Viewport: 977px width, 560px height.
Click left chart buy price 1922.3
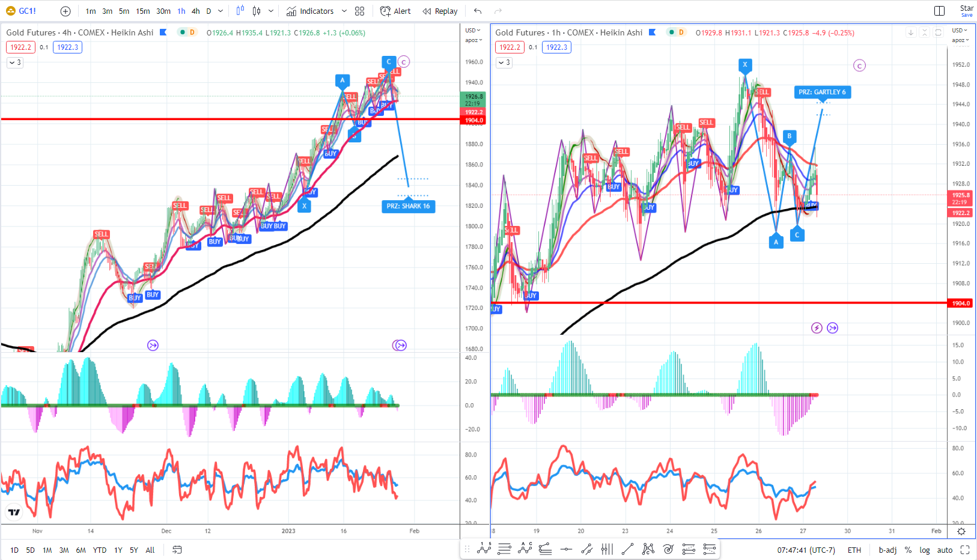coord(68,47)
